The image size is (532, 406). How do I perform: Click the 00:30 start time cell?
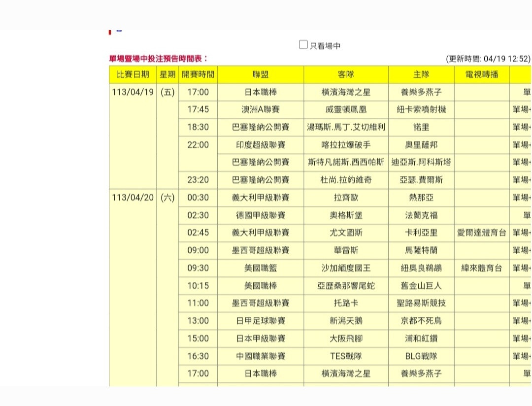[x=198, y=198]
